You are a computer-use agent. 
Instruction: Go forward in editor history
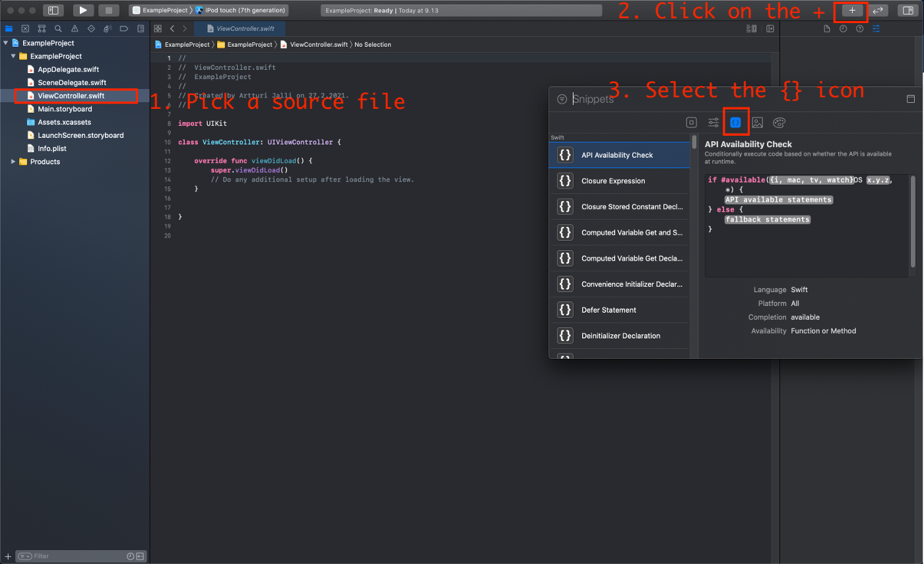[185, 28]
